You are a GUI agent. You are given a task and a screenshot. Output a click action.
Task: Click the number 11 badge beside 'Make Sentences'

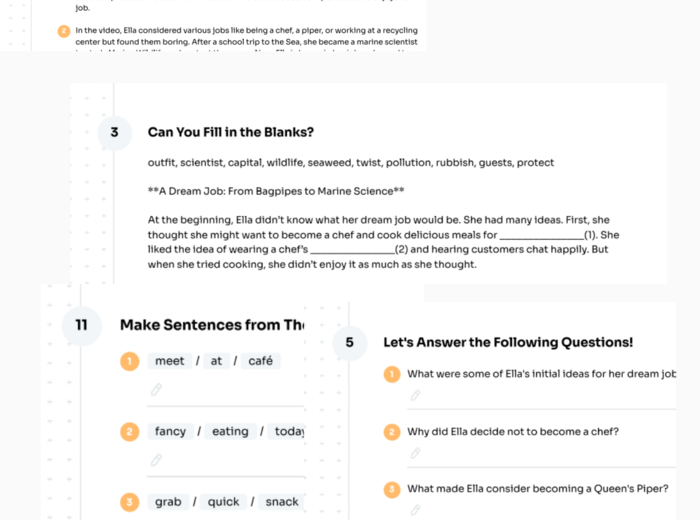[81, 325]
